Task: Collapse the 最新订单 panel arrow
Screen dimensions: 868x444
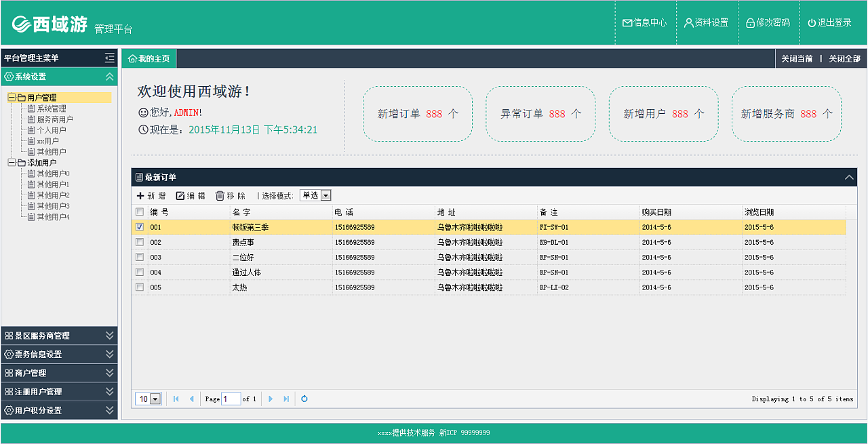Action: pyautogui.click(x=849, y=178)
